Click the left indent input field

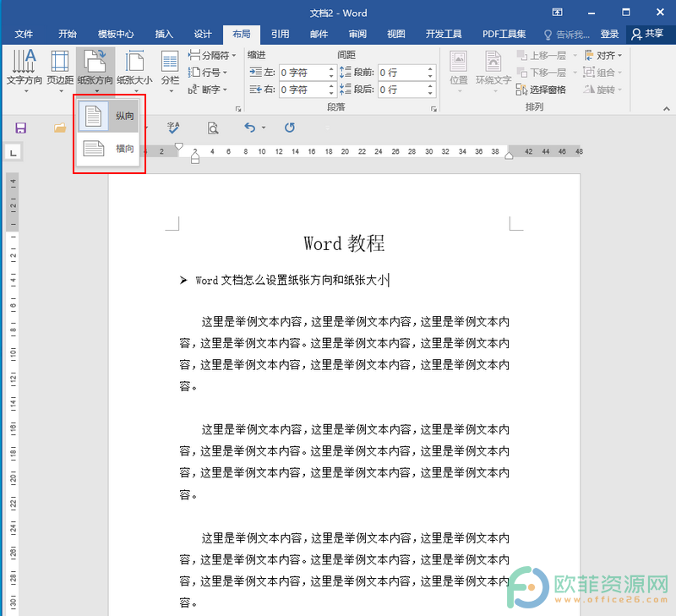click(x=303, y=73)
